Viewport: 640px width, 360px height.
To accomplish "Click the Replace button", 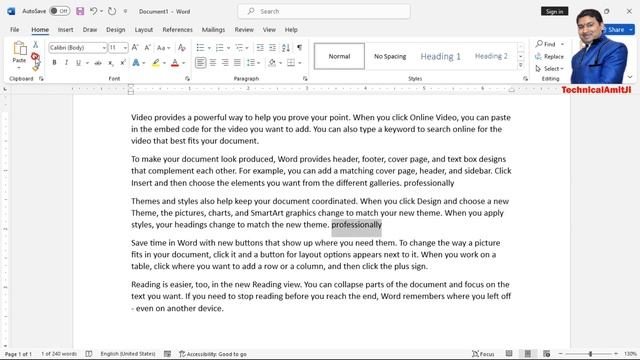I will click(549, 56).
